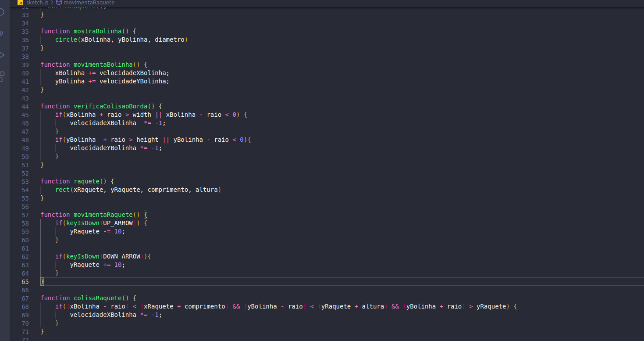Click velocidadeXBolinha on line 40
The height and width of the screenshot is (341, 644).
click(132, 73)
